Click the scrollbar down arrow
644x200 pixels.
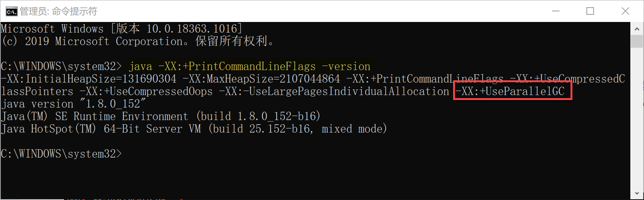[x=637, y=194]
